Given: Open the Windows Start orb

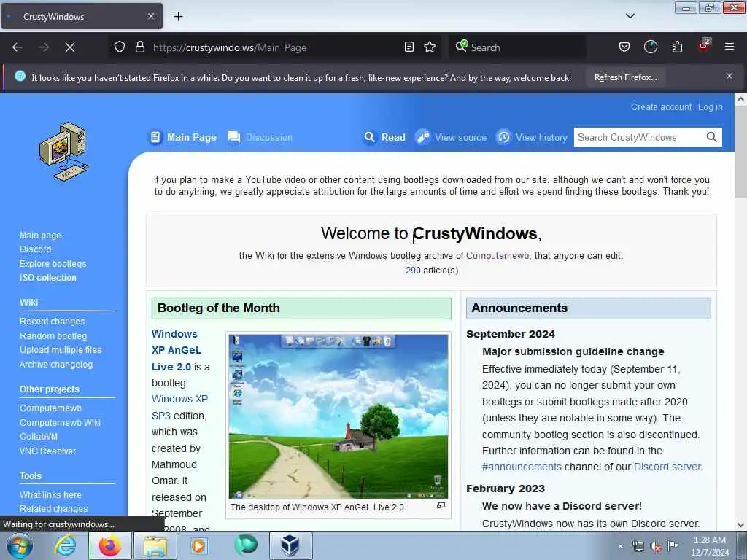Looking at the screenshot, I should [x=19, y=545].
